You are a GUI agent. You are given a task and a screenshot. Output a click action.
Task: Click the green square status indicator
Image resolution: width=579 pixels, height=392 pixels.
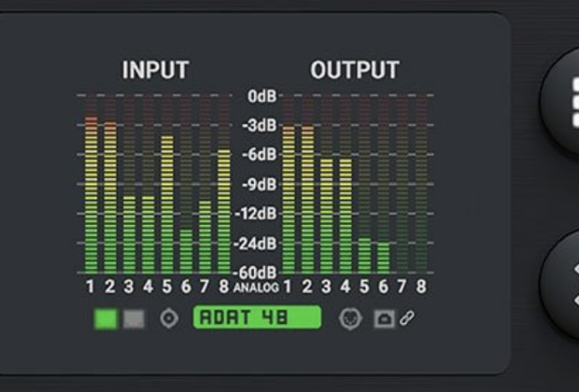[106, 318]
